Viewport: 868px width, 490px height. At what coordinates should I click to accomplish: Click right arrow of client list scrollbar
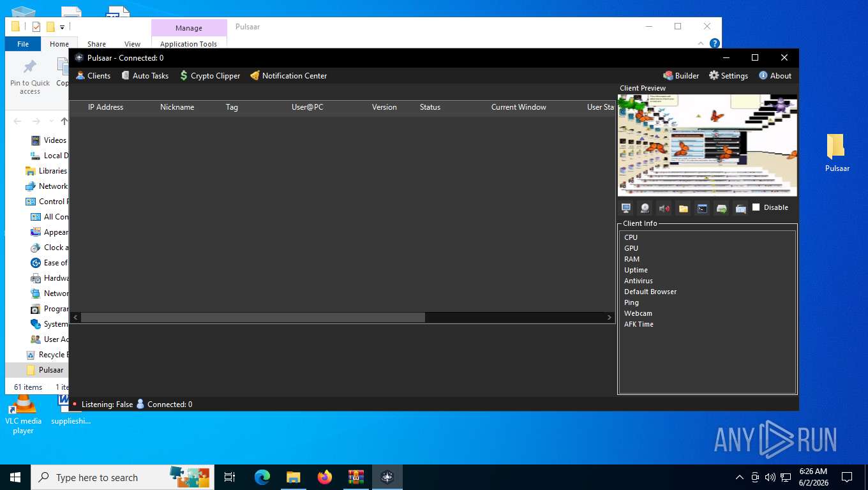tap(610, 317)
